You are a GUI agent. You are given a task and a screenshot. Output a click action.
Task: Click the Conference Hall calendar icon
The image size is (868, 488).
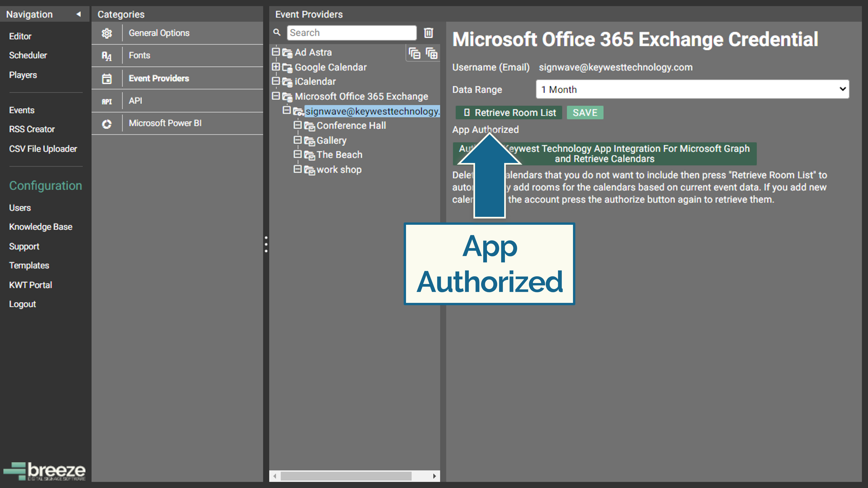point(310,126)
